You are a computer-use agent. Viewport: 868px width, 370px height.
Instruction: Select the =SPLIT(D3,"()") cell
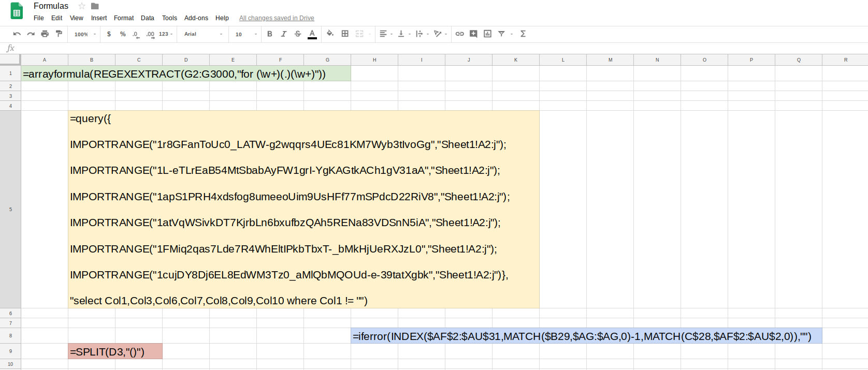(115, 351)
